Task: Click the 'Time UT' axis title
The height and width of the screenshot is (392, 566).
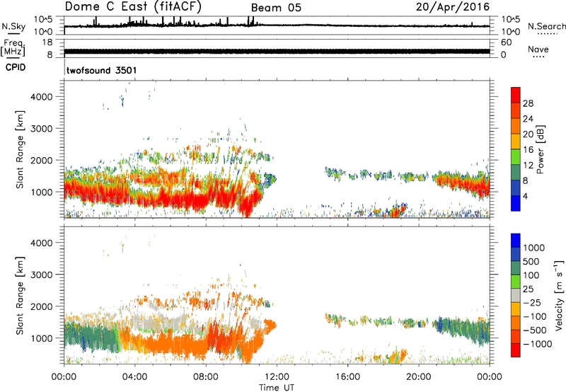Action: pyautogui.click(x=277, y=387)
